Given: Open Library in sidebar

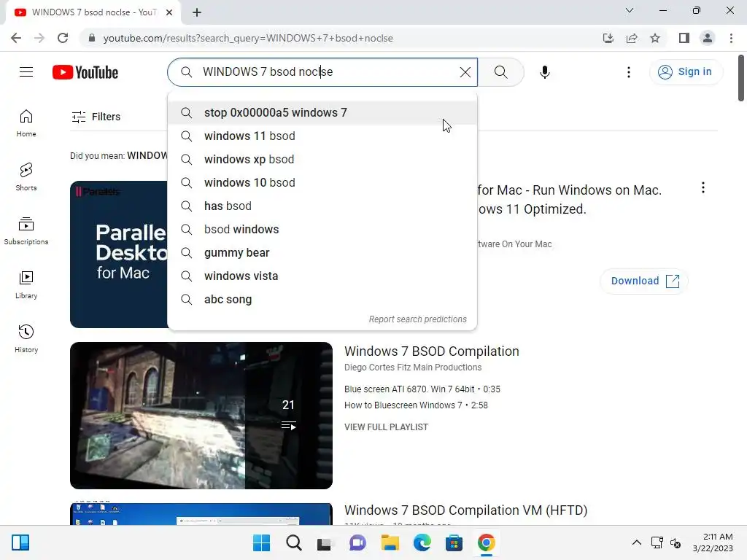Looking at the screenshot, I should coord(26,284).
